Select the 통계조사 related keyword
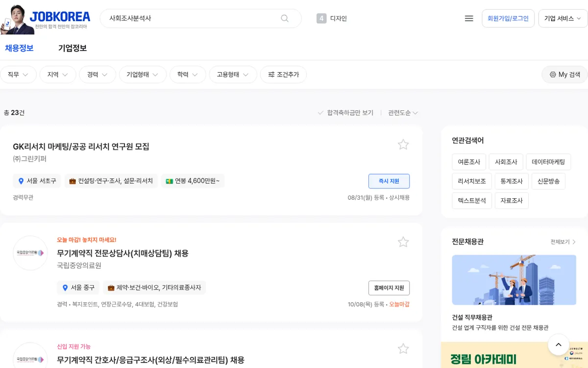588x368 pixels. coord(512,181)
